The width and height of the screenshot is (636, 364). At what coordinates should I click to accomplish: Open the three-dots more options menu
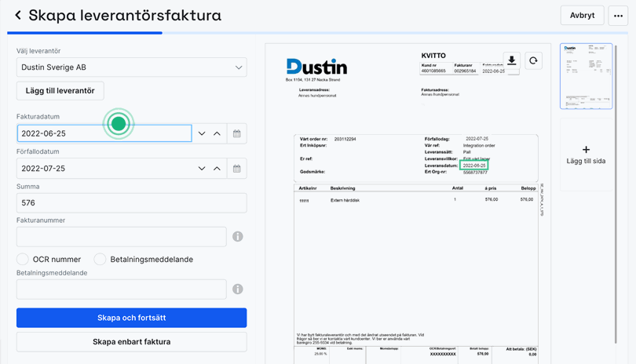pyautogui.click(x=618, y=16)
